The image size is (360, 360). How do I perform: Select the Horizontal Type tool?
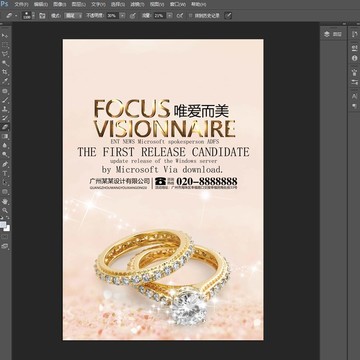pos(5,173)
